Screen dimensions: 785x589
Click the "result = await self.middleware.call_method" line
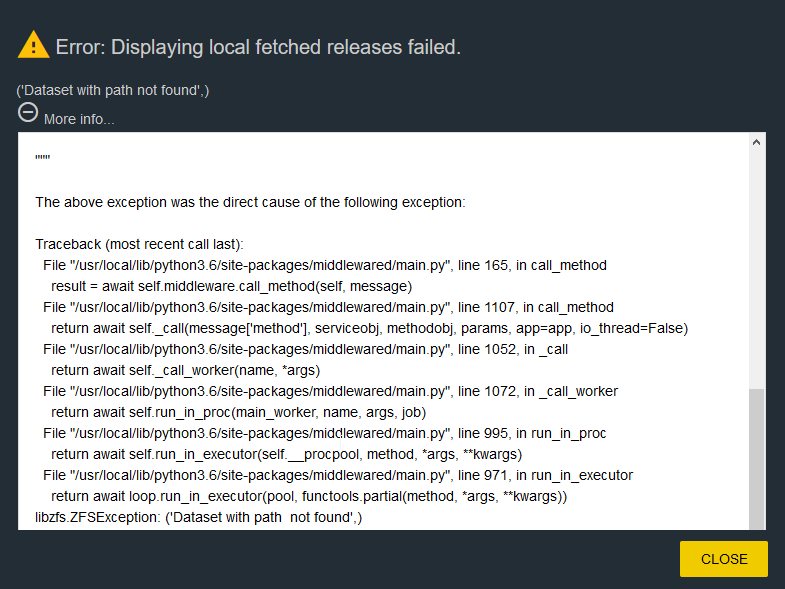231,286
